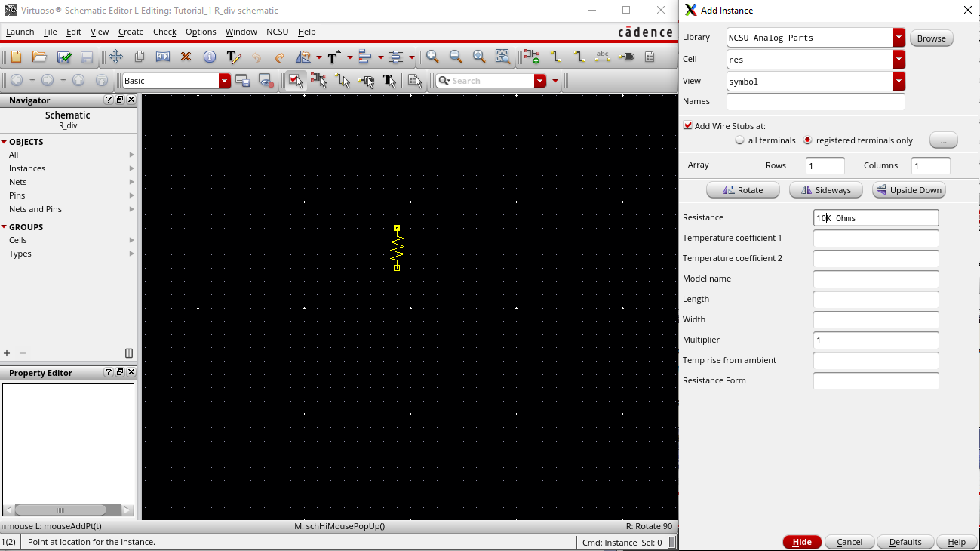Image resolution: width=980 pixels, height=551 pixels.
Task: Open the Search field dropdown arrow
Action: tap(539, 81)
